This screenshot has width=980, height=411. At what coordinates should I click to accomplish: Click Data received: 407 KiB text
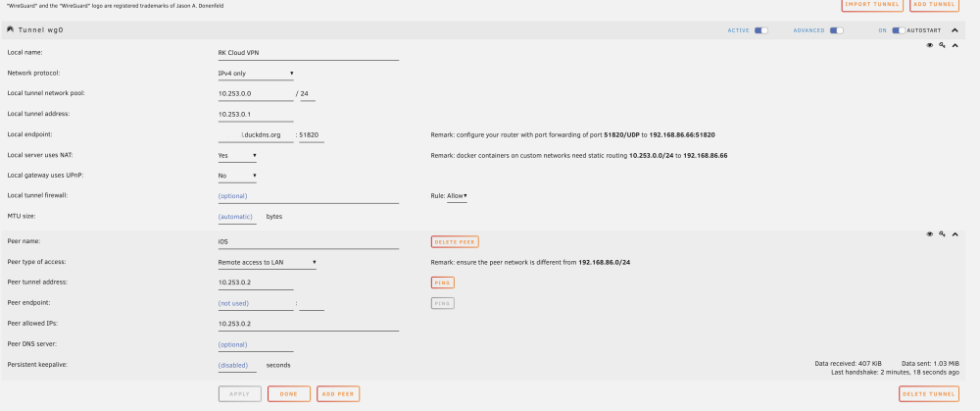point(848,364)
